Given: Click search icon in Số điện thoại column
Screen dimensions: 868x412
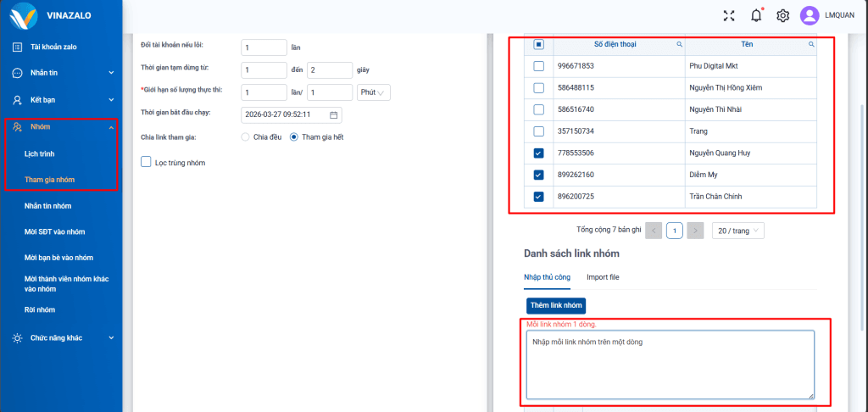Looking at the screenshot, I should [x=678, y=44].
